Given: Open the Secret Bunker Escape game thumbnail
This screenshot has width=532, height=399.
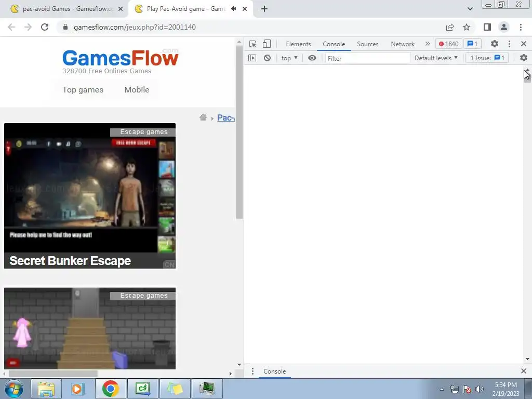Looking at the screenshot, I should (90, 196).
